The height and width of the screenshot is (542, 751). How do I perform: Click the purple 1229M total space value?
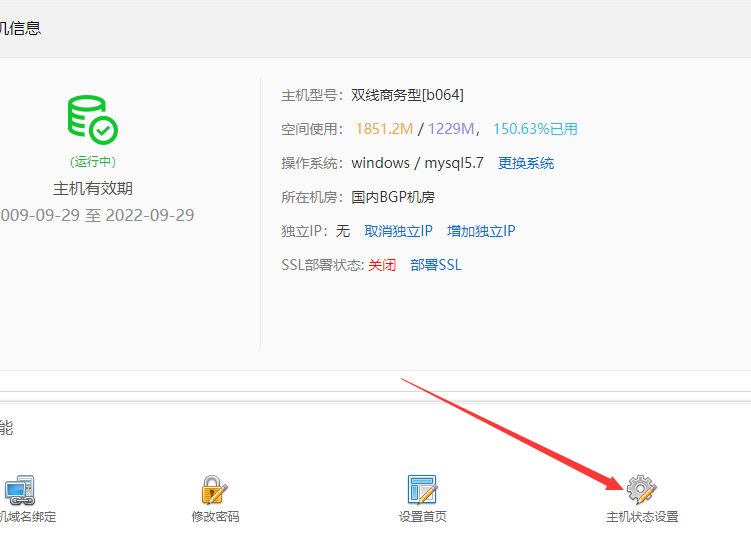click(452, 129)
